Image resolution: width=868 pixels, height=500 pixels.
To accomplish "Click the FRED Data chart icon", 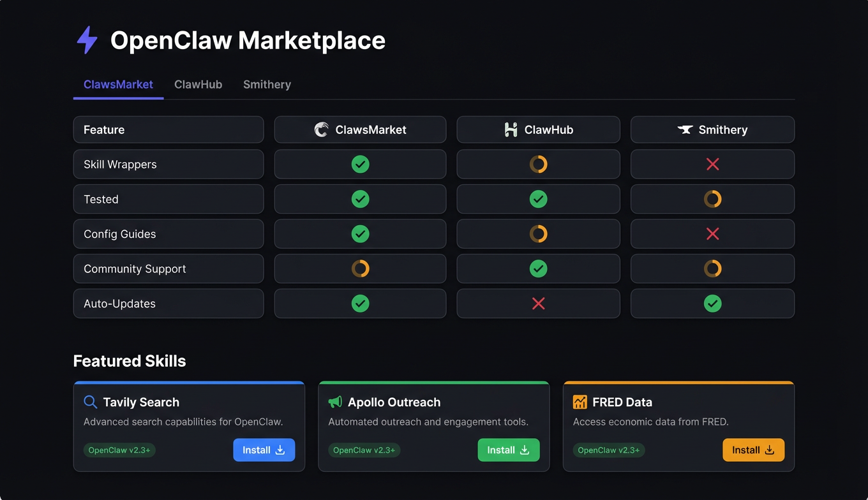I will click(x=580, y=402).
